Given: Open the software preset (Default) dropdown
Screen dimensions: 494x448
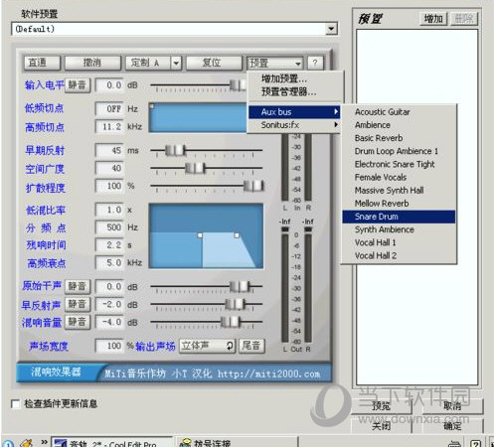Looking at the screenshot, I should tap(331, 29).
